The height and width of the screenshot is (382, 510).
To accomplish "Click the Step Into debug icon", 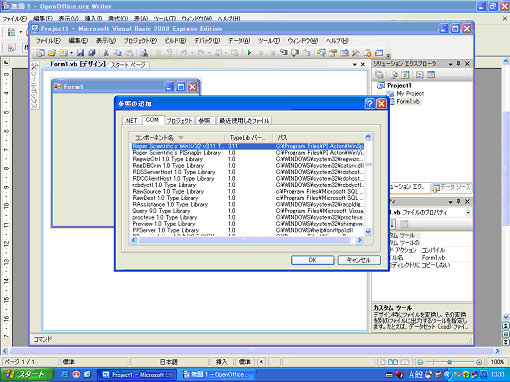I will pos(284,53).
